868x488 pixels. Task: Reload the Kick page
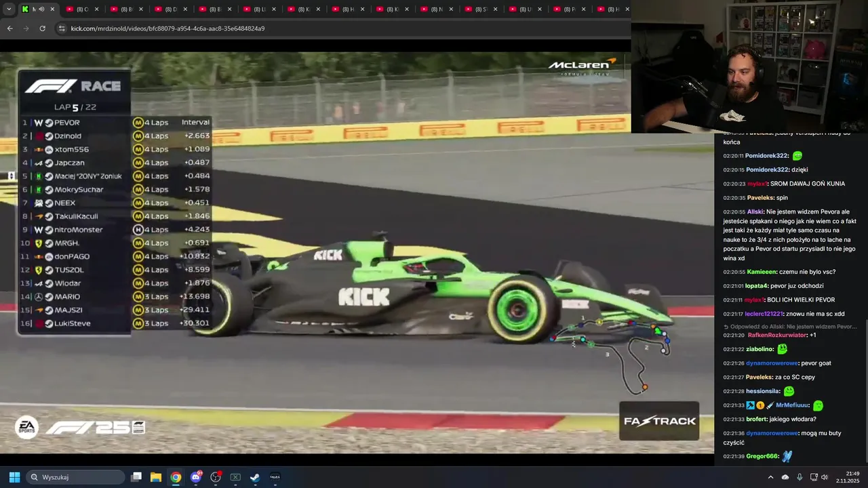[42, 28]
